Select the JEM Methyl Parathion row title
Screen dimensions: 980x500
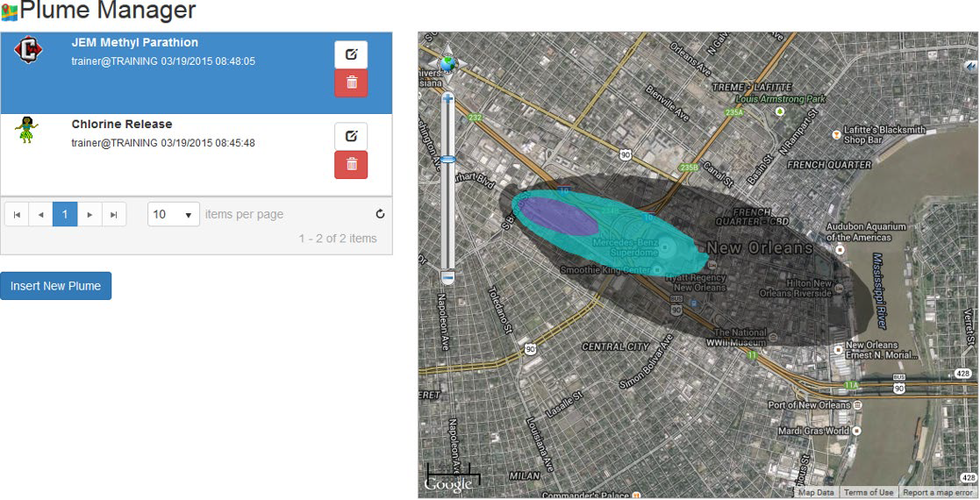click(x=135, y=42)
